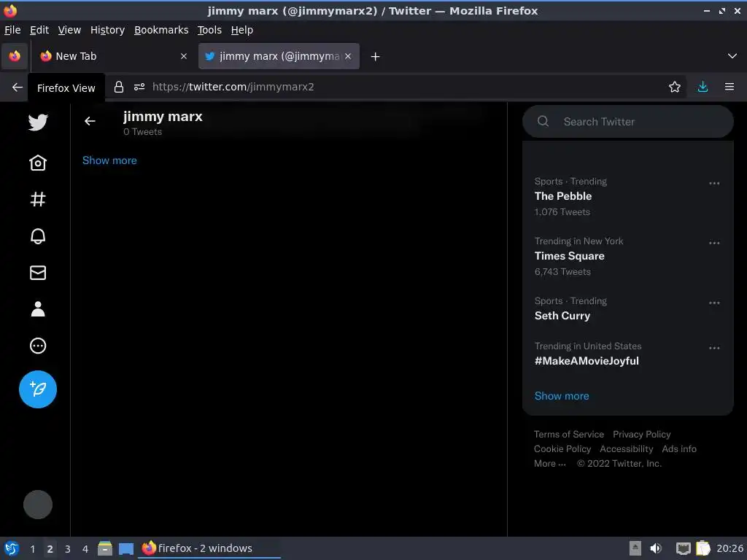Image resolution: width=747 pixels, height=560 pixels.
Task: Switch to workspace 1
Action: pyautogui.click(x=32, y=549)
